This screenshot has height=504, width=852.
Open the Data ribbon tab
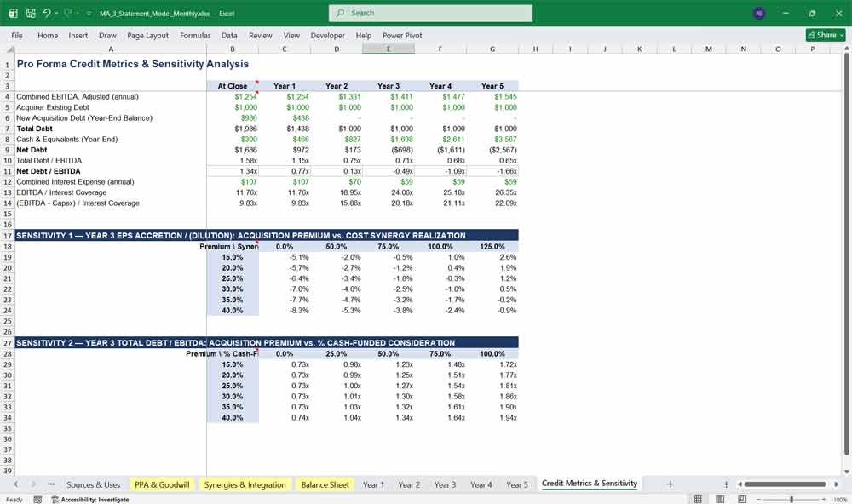pos(228,35)
